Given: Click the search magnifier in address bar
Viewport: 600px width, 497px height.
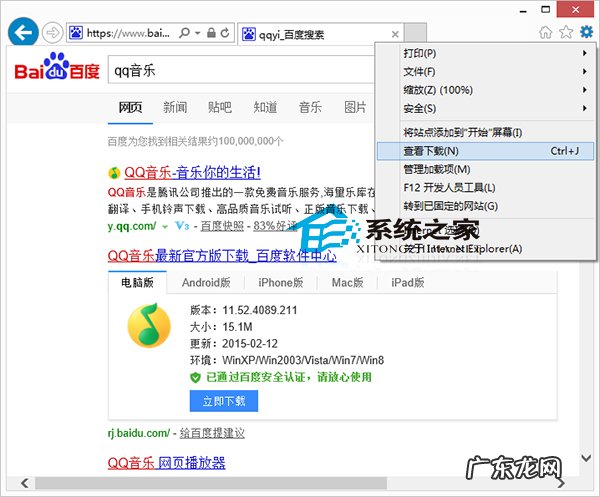Looking at the screenshot, I should [184, 33].
